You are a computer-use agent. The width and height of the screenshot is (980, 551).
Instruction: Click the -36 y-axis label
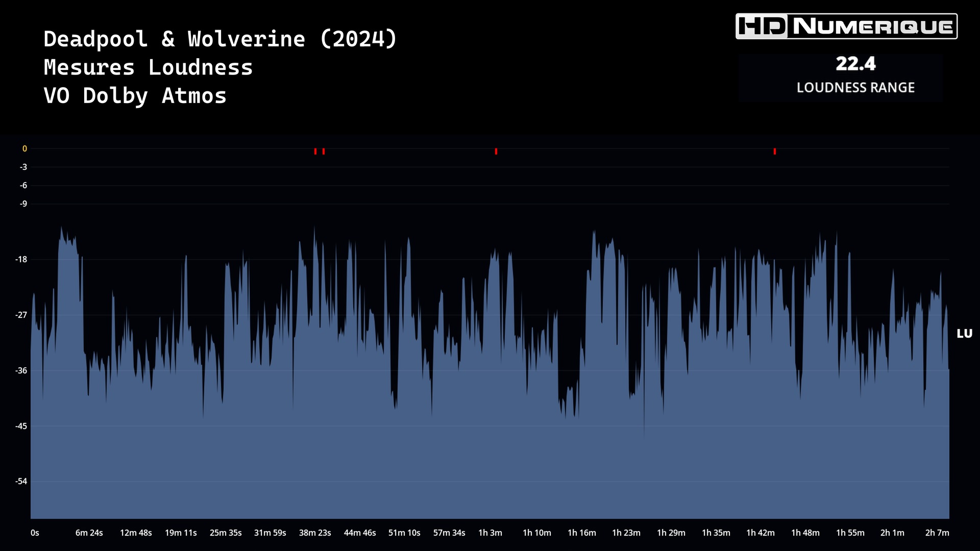[x=21, y=370]
